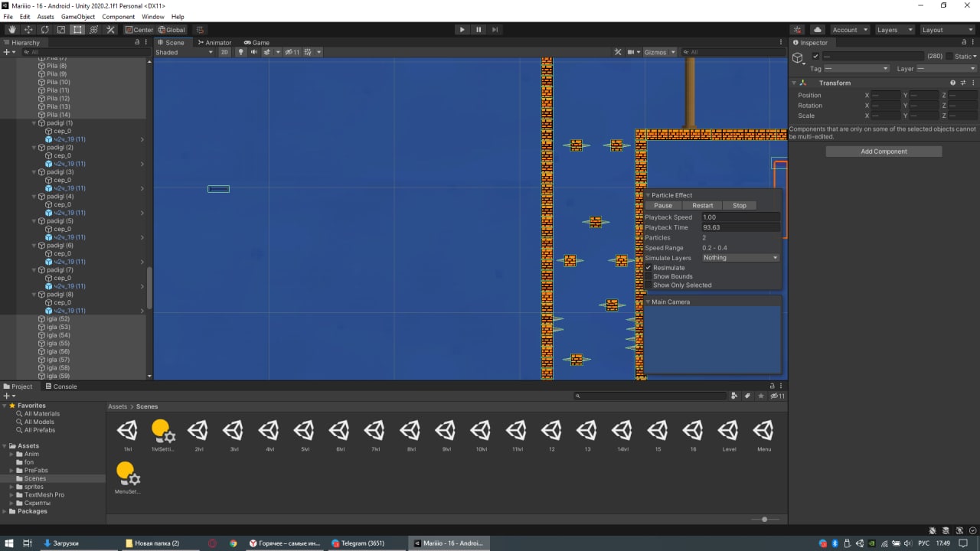Pause the particle effect
The image size is (980, 551).
coord(663,206)
